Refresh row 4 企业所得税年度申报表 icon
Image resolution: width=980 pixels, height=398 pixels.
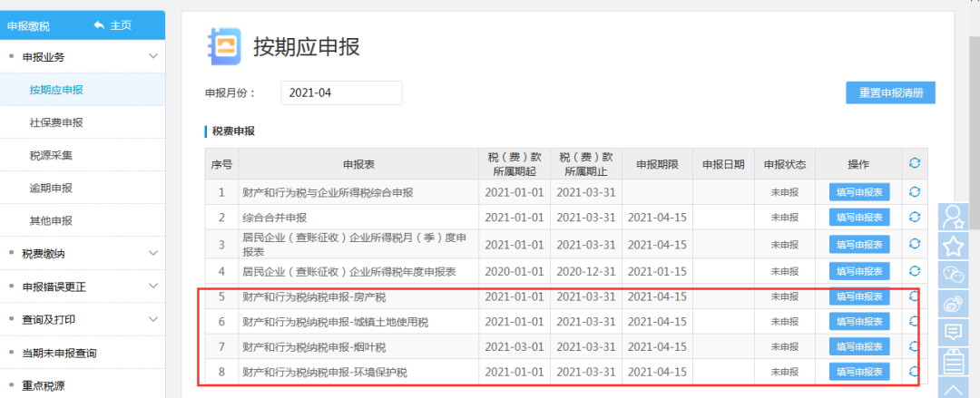[915, 270]
